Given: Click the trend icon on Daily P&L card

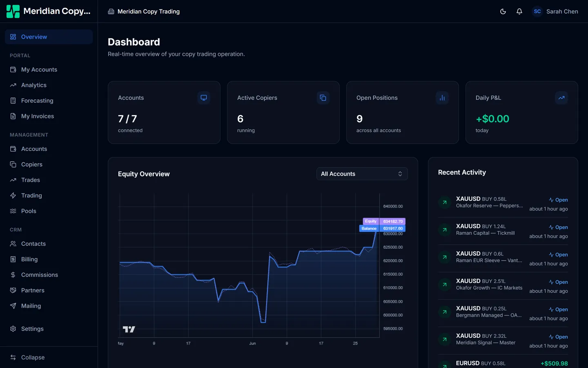Looking at the screenshot, I should [x=561, y=98].
